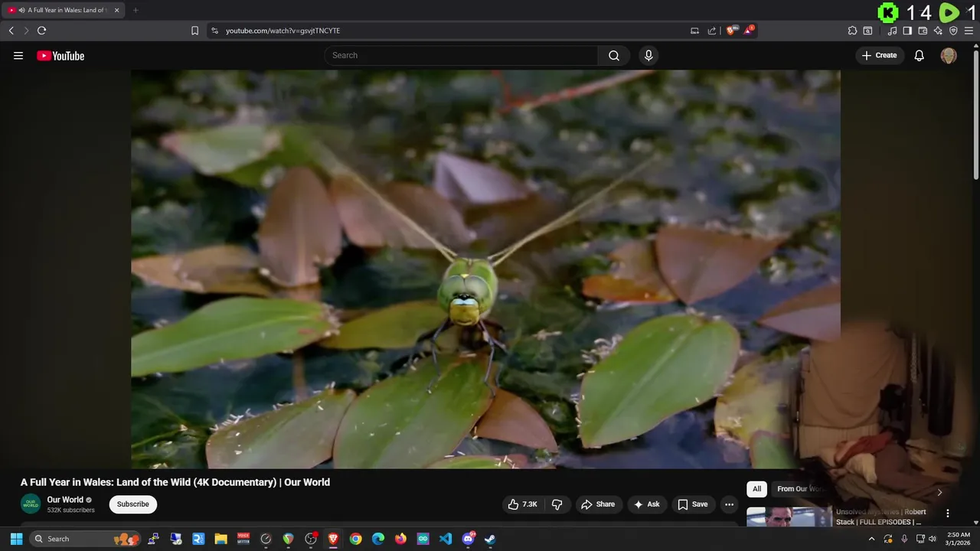Open Arduino IDE from the taskbar
Image resolution: width=980 pixels, height=551 pixels.
tap(423, 539)
